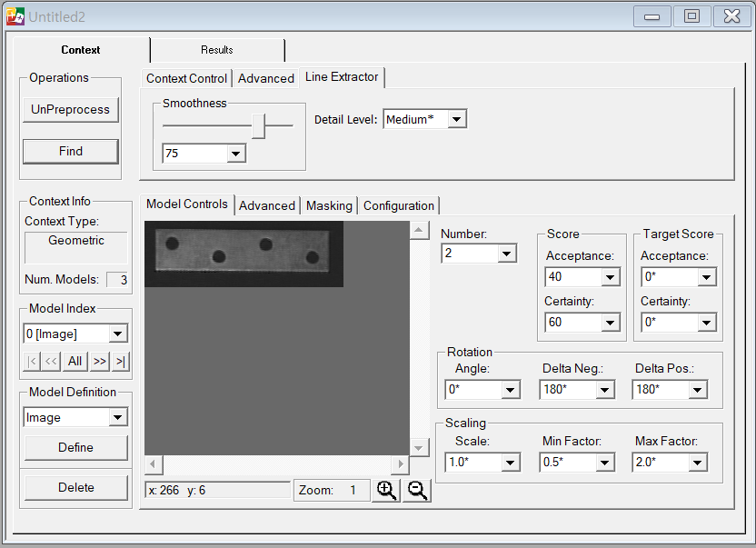Open the Configuration tab

(399, 206)
